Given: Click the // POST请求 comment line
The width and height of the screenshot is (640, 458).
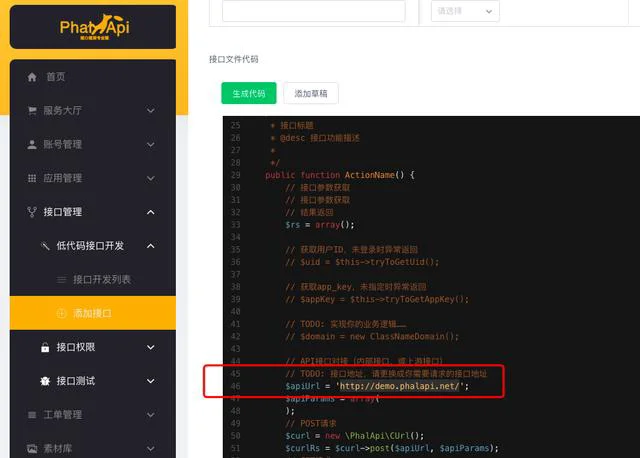Looking at the screenshot, I should 311,423.
